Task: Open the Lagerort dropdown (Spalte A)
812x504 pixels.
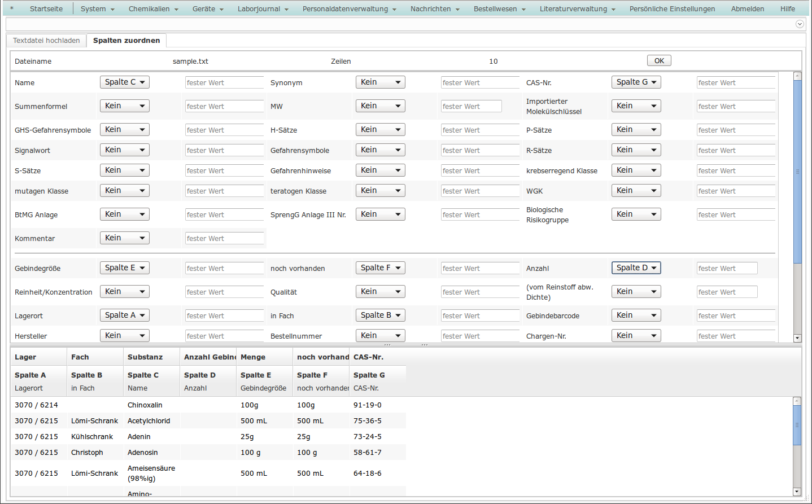Action: point(125,315)
